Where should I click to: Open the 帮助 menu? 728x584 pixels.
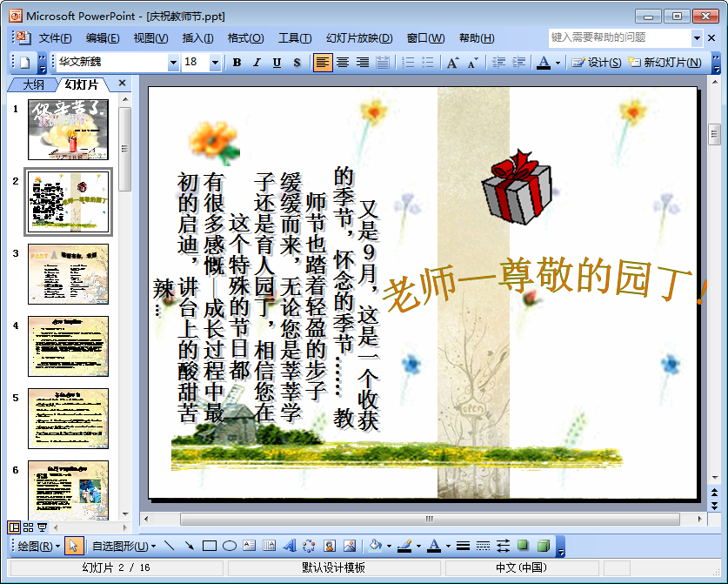pos(477,38)
